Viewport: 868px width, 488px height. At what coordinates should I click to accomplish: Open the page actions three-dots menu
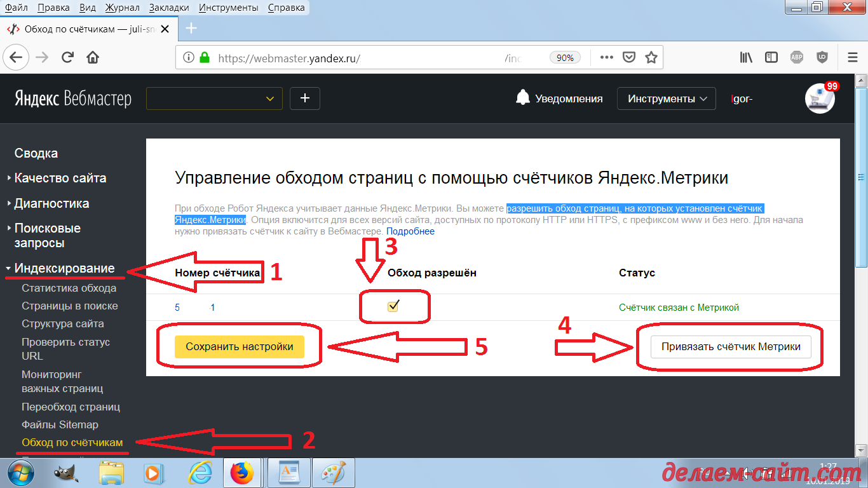pyautogui.click(x=607, y=57)
